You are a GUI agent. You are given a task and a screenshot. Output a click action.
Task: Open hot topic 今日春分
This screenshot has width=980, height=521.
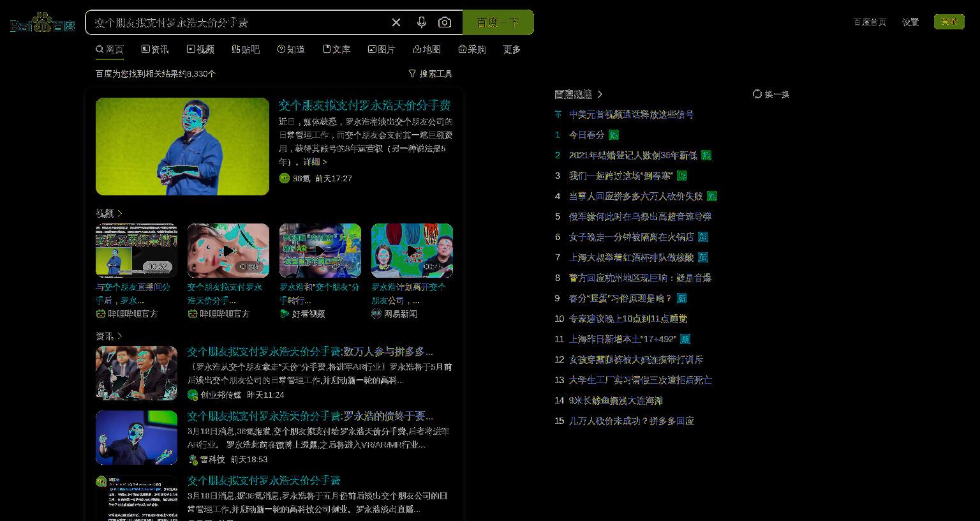(586, 135)
